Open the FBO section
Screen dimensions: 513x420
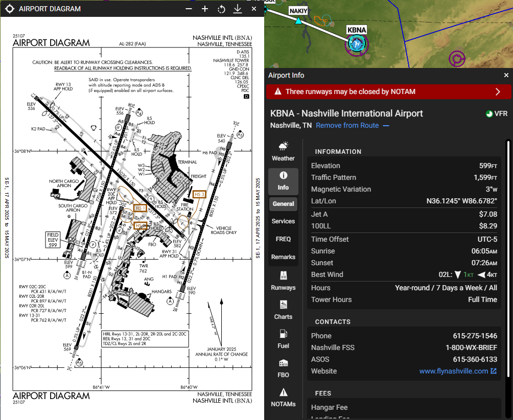click(x=284, y=368)
